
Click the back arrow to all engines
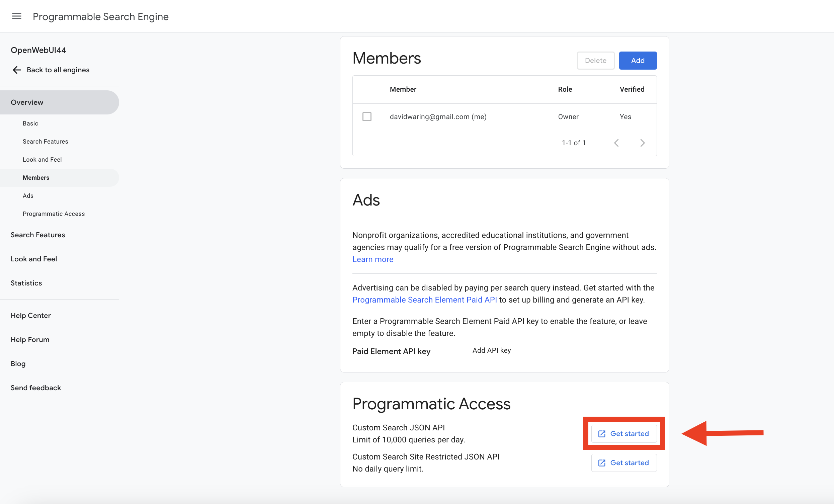17,70
